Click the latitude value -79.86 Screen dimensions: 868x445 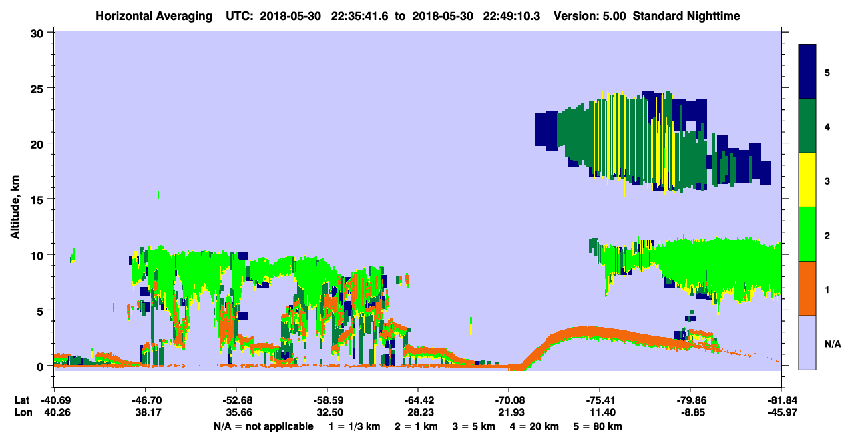click(x=690, y=400)
